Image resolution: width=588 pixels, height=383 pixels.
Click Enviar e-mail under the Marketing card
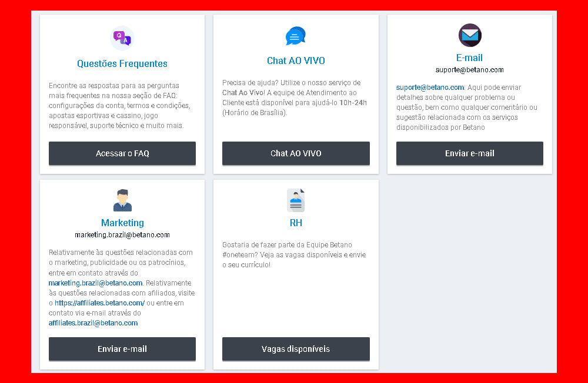pos(122,349)
